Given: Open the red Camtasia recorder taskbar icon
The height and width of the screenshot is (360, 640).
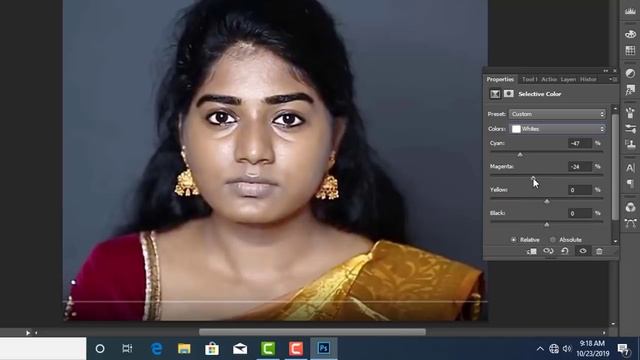Looking at the screenshot, I should [x=296, y=349].
